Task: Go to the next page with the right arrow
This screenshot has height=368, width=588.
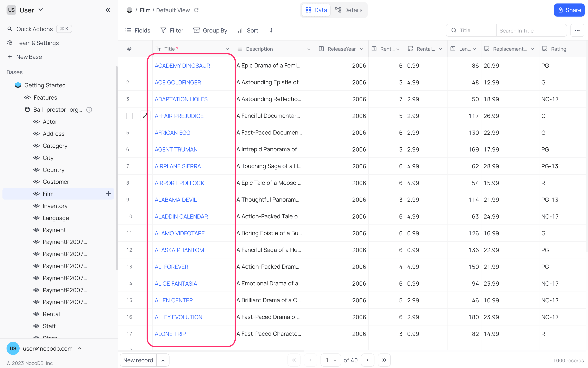Action: click(367, 360)
